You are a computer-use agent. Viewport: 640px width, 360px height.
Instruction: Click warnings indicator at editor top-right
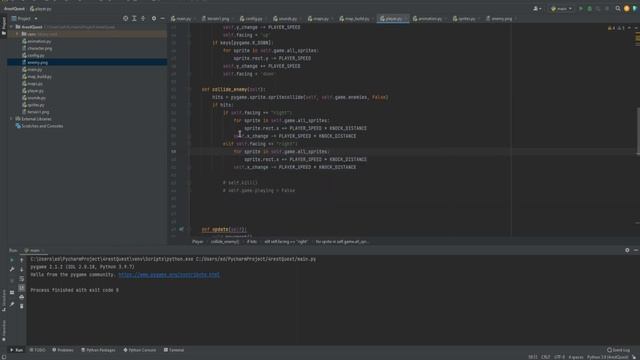pos(616,28)
